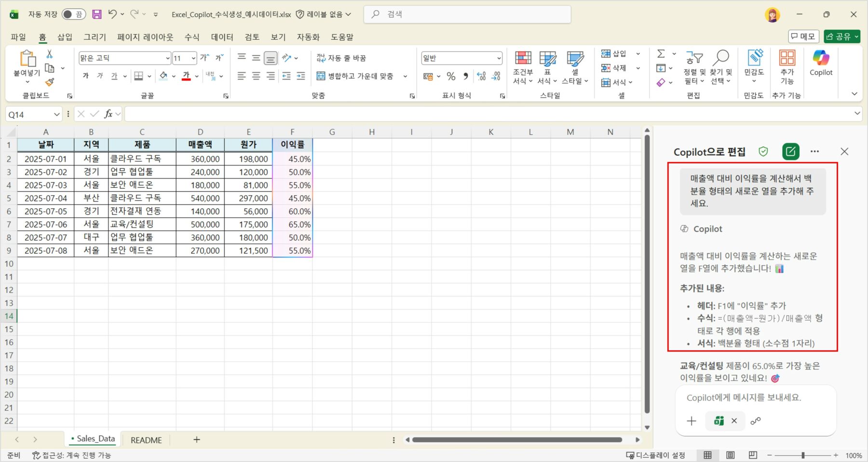Click the Save floppy disk icon

pyautogui.click(x=97, y=14)
